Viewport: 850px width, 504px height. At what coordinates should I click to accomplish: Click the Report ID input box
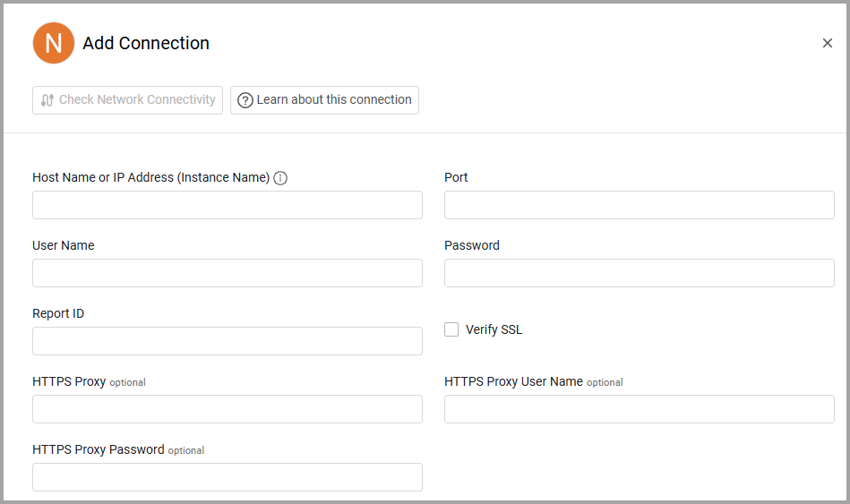coord(228,341)
